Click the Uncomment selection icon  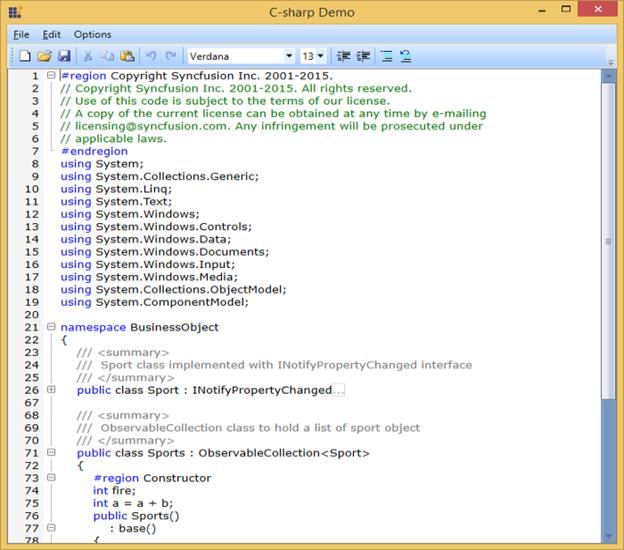point(406,56)
